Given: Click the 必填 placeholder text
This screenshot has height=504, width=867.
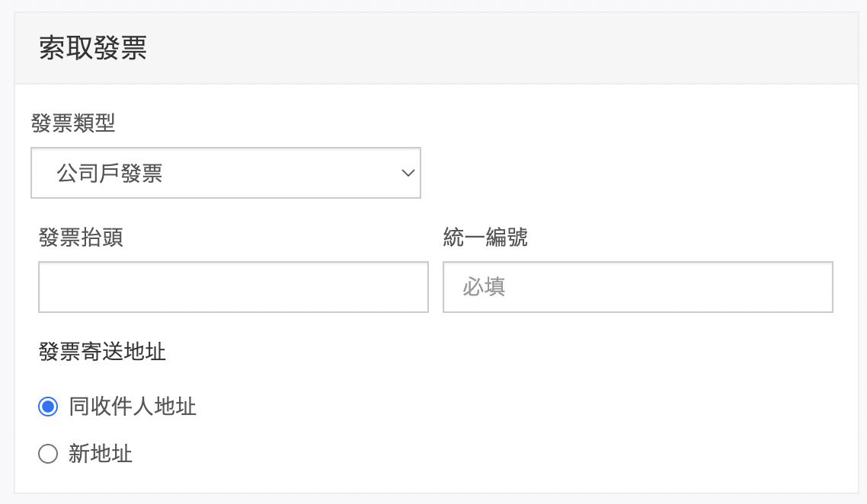Looking at the screenshot, I should point(484,287).
